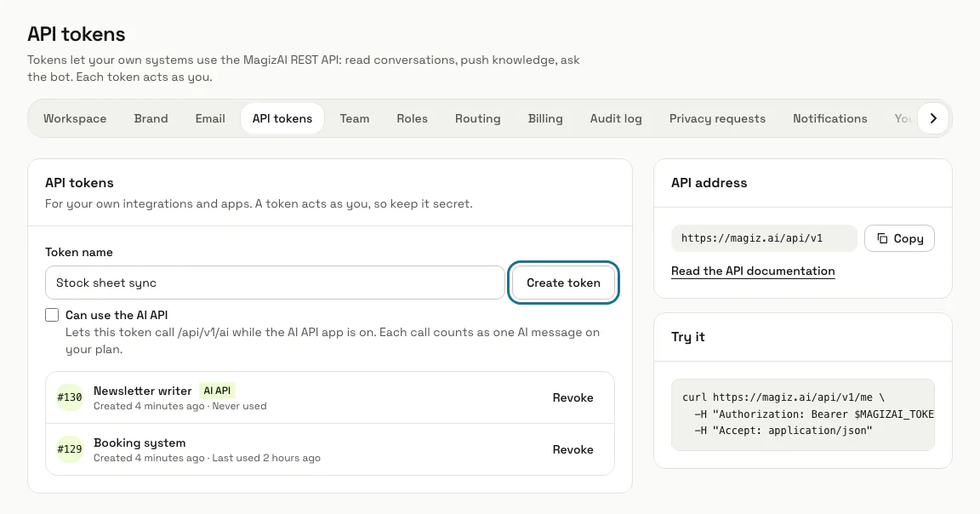
Task: View the Audit log tab
Action: [x=616, y=119]
